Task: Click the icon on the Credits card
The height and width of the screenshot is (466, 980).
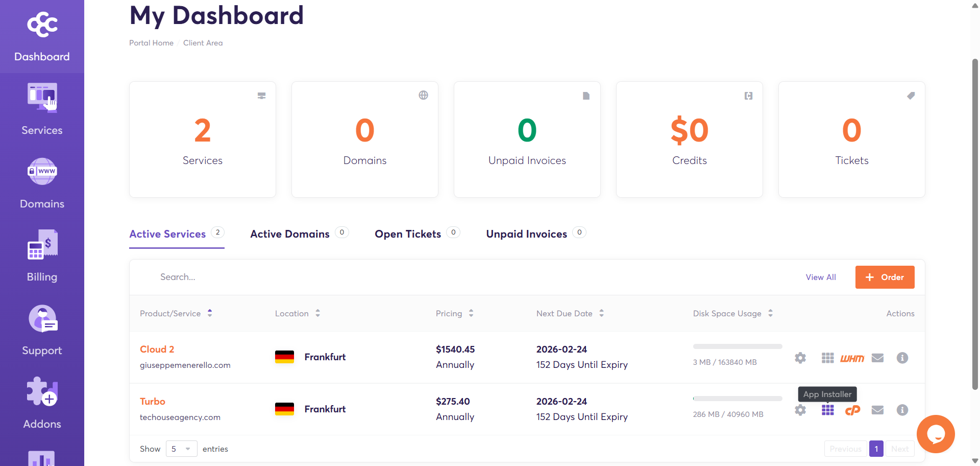Action: (748, 96)
